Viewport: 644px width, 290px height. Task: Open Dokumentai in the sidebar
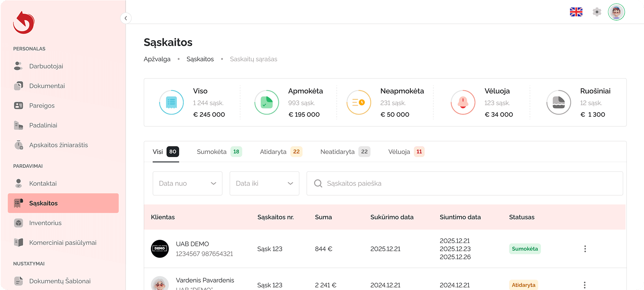(63, 86)
